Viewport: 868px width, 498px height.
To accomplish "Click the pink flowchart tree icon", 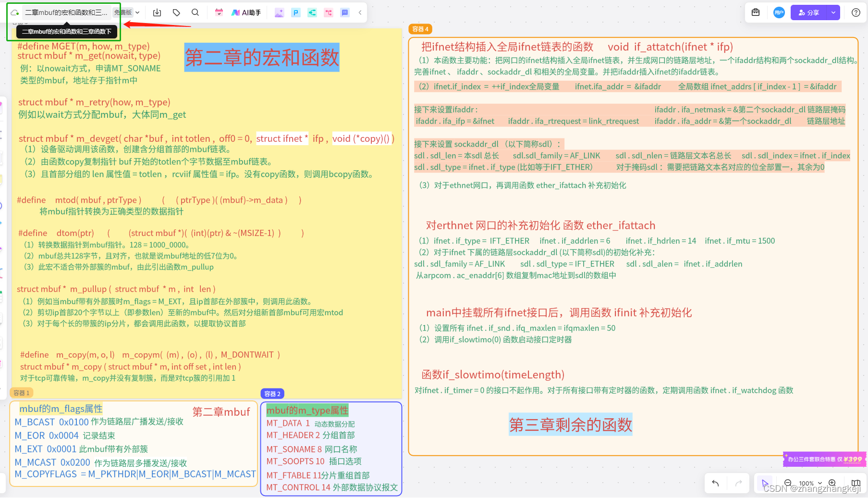I will tap(329, 12).
